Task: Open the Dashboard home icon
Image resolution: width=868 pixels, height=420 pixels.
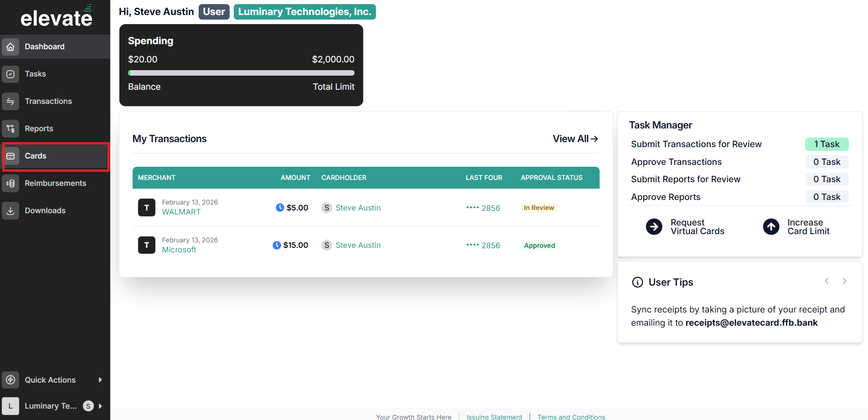Action: pyautogui.click(x=10, y=46)
